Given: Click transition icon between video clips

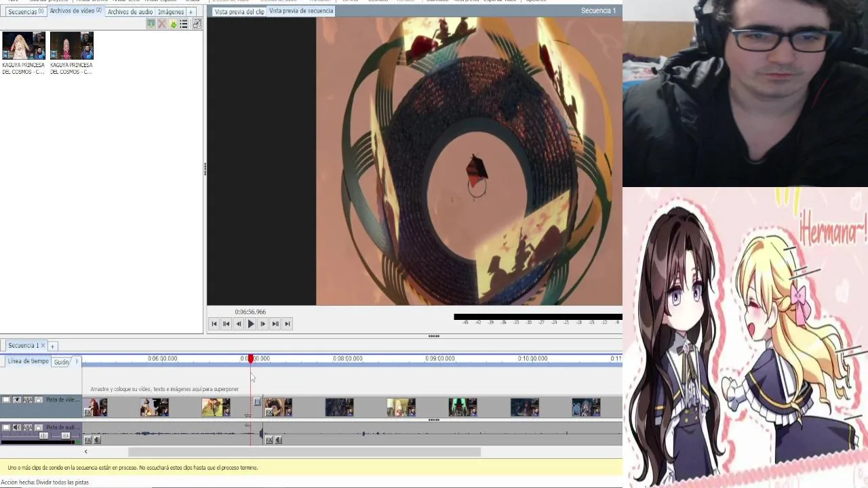Looking at the screenshot, I should [x=257, y=402].
